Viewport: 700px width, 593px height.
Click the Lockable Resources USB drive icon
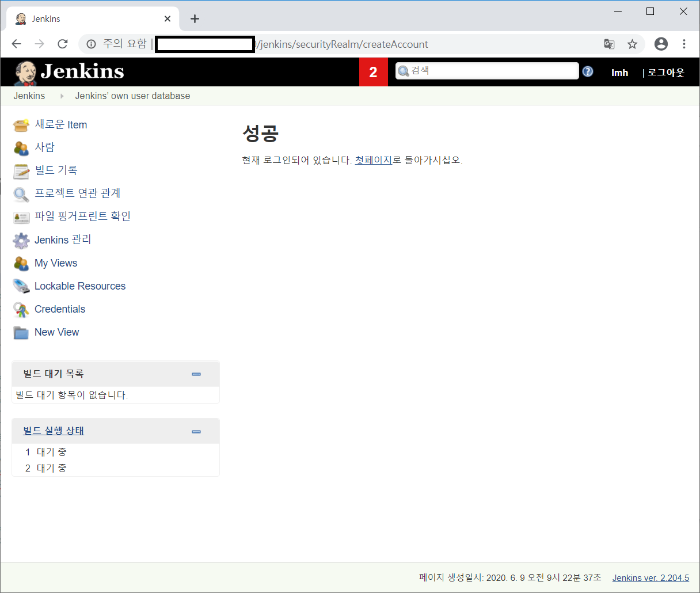pos(21,286)
